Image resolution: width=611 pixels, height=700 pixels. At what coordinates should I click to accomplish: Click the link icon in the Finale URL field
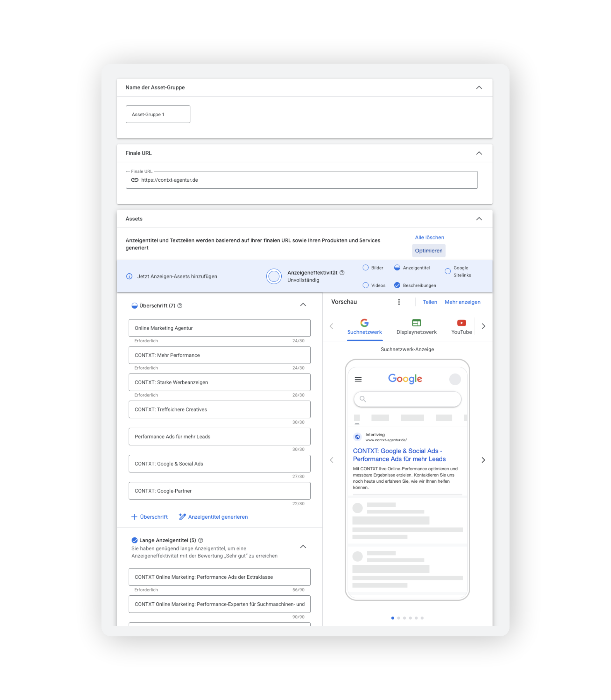coord(135,180)
